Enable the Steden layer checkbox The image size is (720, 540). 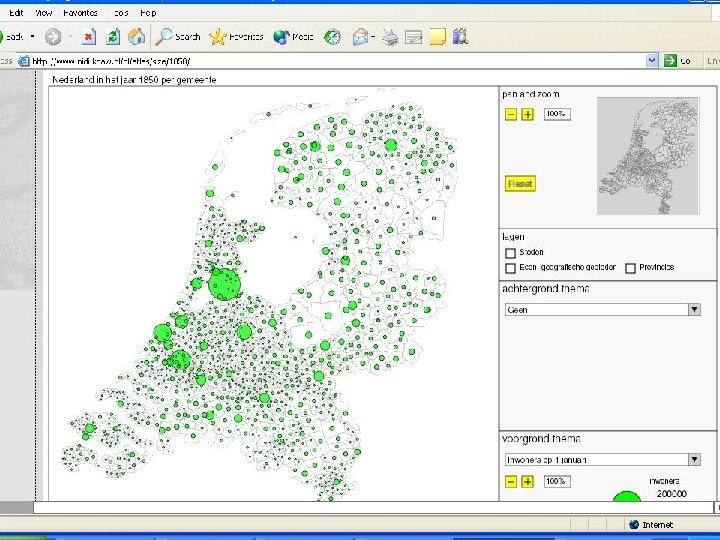pyautogui.click(x=511, y=253)
